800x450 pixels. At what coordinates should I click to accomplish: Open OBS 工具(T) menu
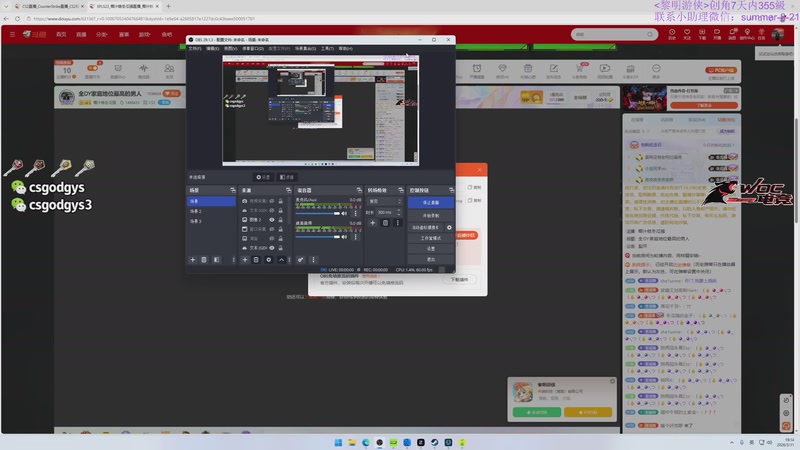point(327,48)
